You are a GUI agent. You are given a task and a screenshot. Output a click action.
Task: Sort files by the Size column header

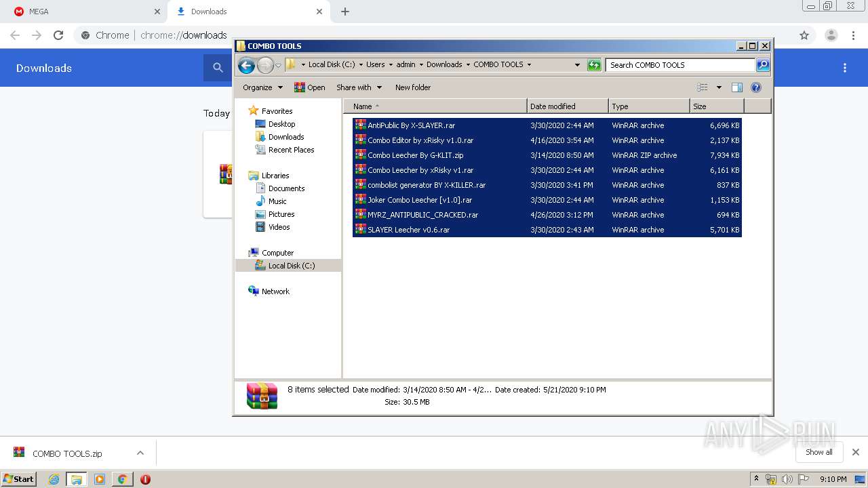point(717,106)
